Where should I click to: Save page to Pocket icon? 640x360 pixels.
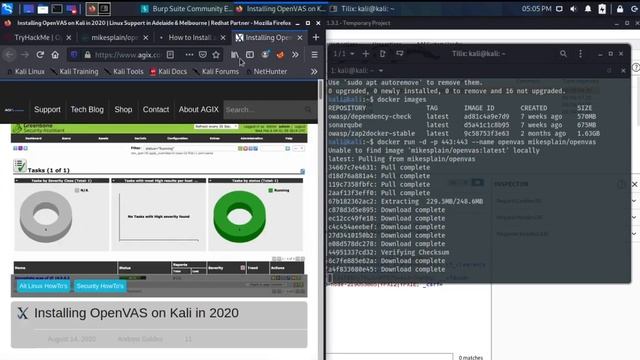pyautogui.click(x=202, y=55)
